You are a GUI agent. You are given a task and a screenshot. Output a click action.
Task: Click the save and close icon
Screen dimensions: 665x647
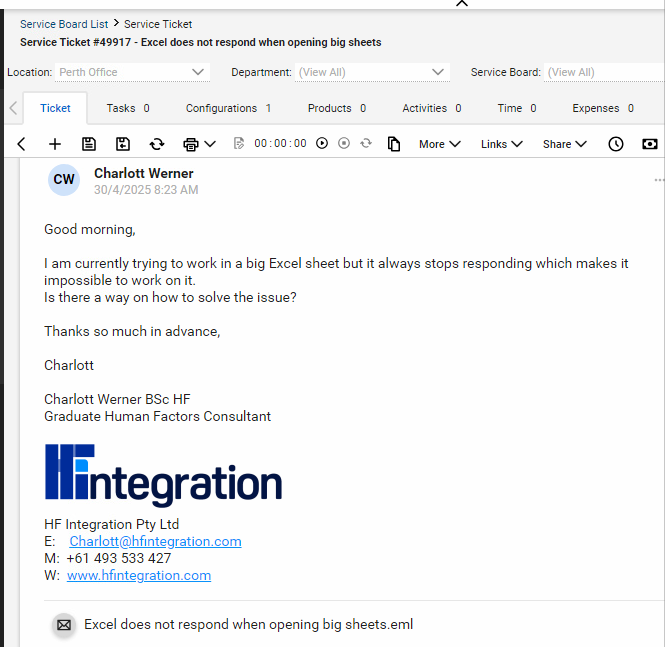pos(123,144)
